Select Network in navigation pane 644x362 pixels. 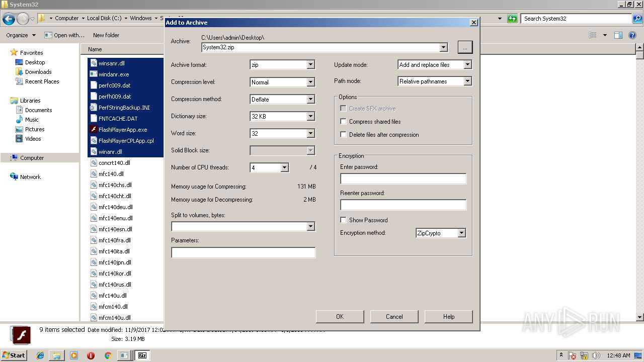pos(30,177)
